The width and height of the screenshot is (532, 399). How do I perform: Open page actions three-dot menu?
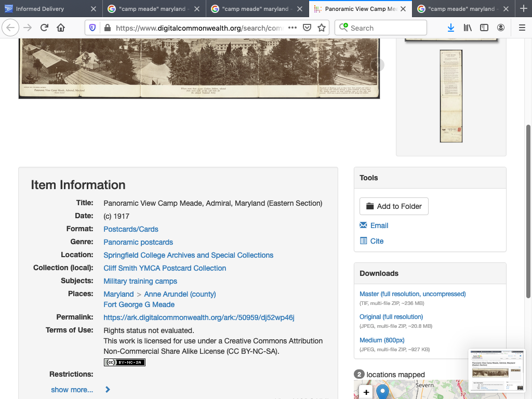(292, 28)
